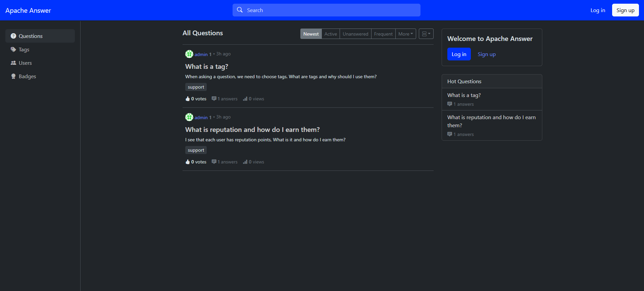Click the answers icon under 'What is a tag?'

(214, 99)
